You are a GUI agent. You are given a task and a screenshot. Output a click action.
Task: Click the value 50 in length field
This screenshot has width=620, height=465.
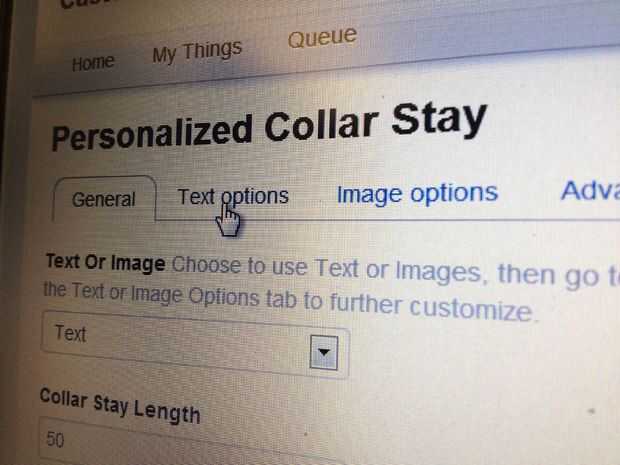tap(55, 439)
